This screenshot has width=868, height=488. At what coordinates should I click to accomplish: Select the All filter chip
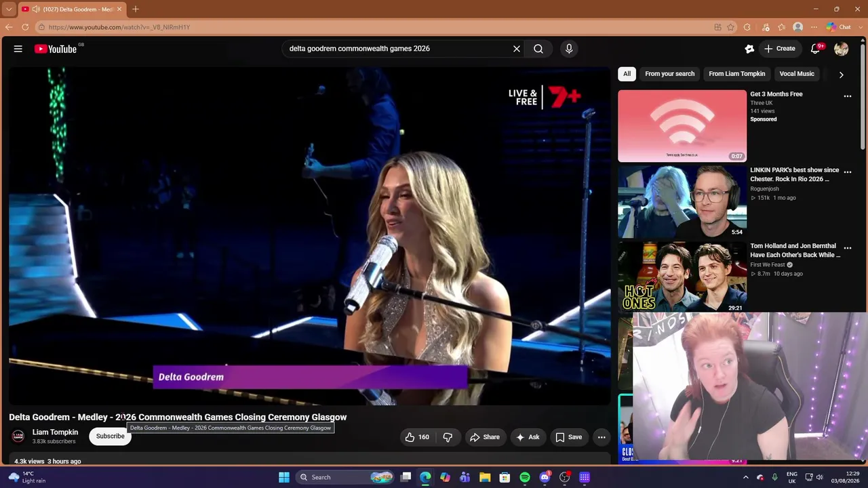[627, 74]
